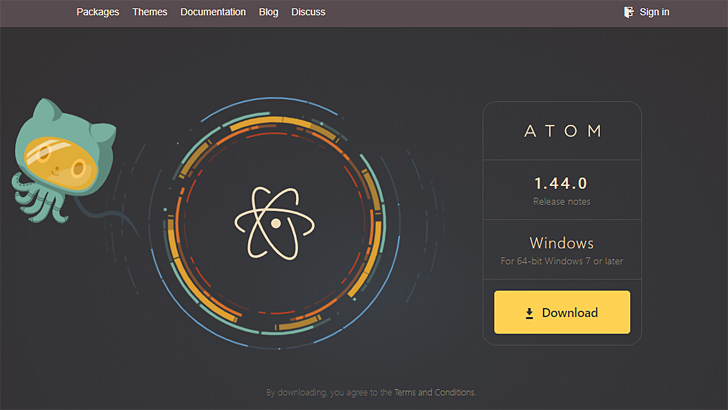728x410 pixels.
Task: Click the Octocat astronaut mascot
Action: pos(64,160)
